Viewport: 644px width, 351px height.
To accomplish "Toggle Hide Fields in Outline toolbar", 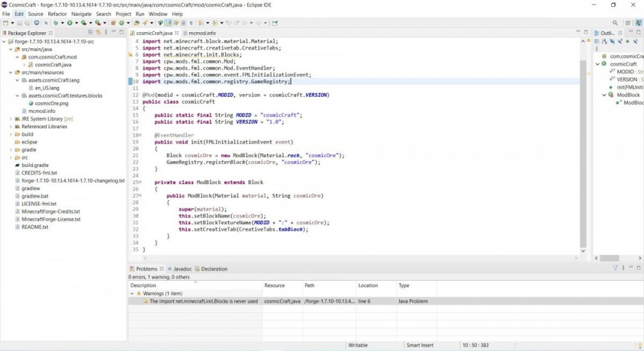I will (612, 41).
